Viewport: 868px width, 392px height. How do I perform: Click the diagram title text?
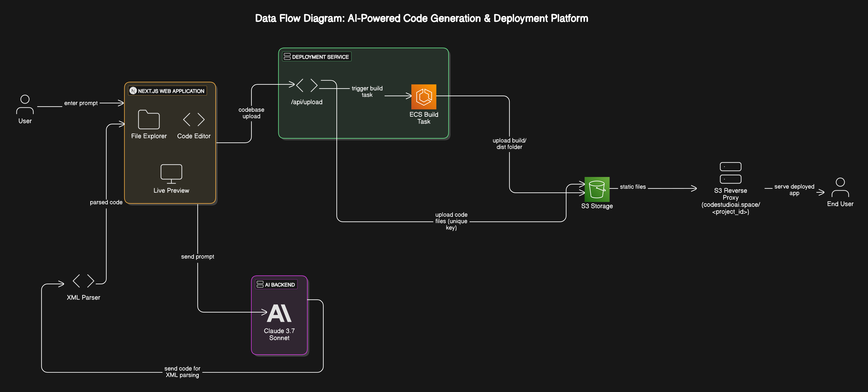coord(421,18)
